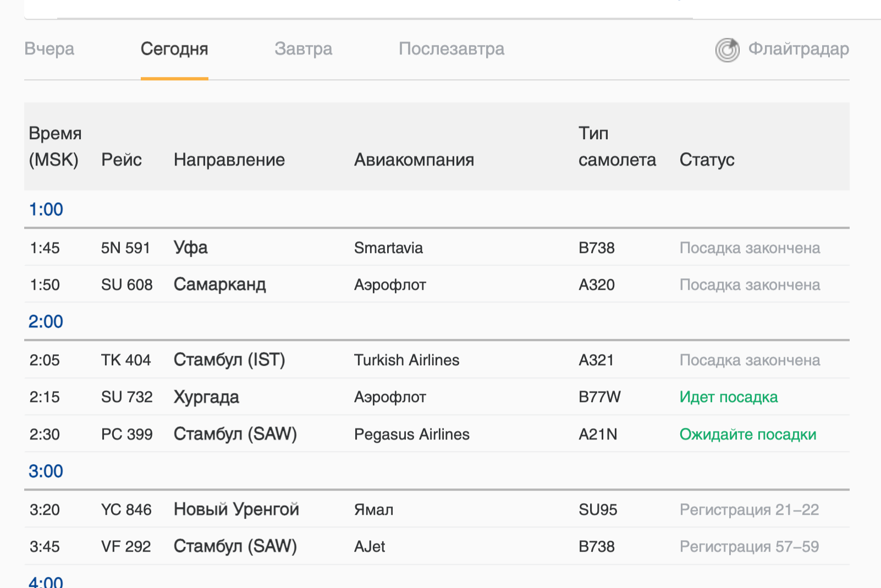Switch to the Вчера tab
This screenshot has height=588, width=881.
point(49,49)
